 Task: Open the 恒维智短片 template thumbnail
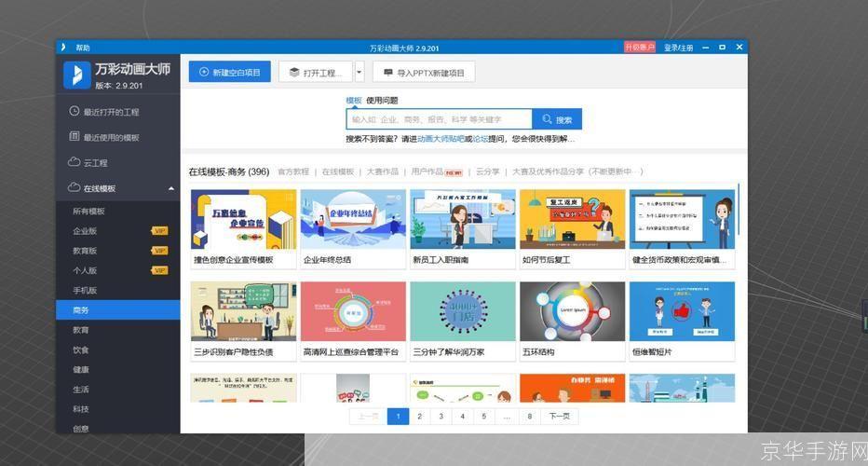point(682,311)
